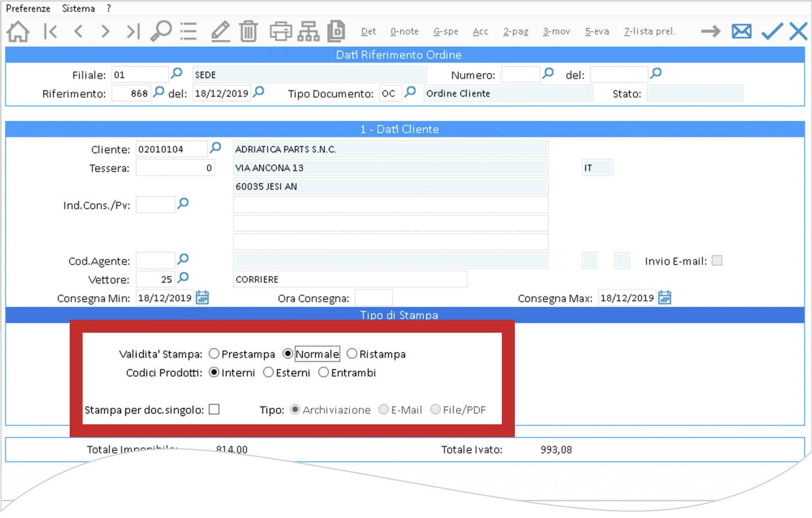The height and width of the screenshot is (518, 812).
Task: Open the Sistema menu
Action: (x=78, y=9)
